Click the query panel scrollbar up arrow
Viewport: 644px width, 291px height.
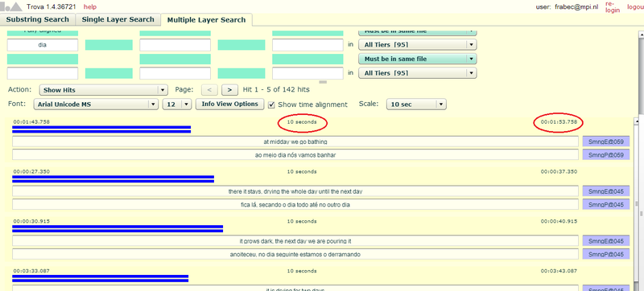coord(641,35)
